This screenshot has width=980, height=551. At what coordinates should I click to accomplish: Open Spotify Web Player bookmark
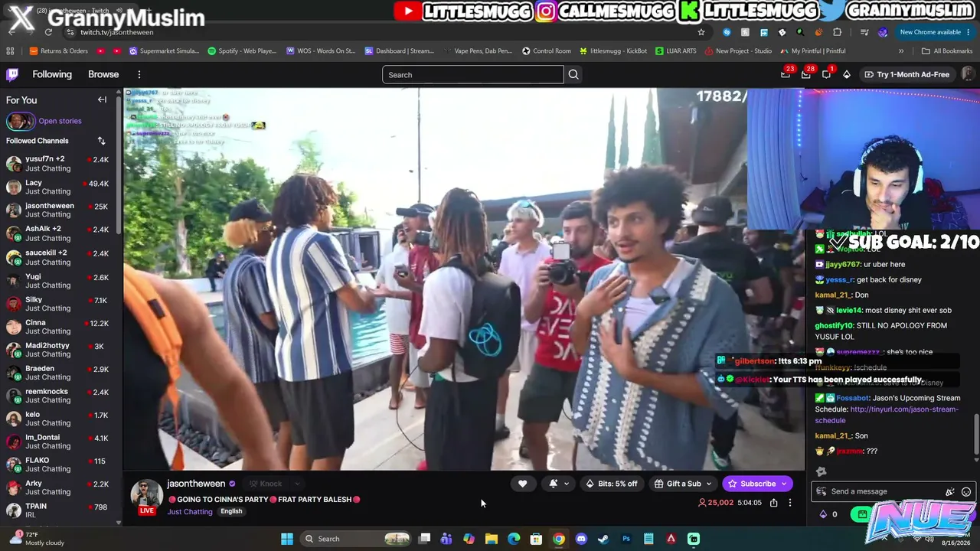242,51
